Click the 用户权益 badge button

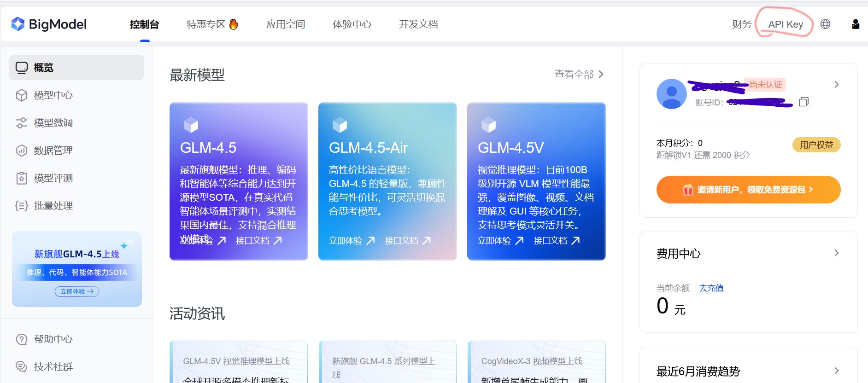[x=816, y=145]
